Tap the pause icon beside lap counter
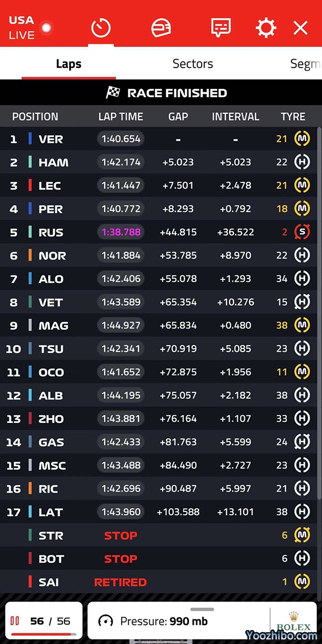Image resolution: width=322 pixels, height=644 pixels. [x=15, y=621]
